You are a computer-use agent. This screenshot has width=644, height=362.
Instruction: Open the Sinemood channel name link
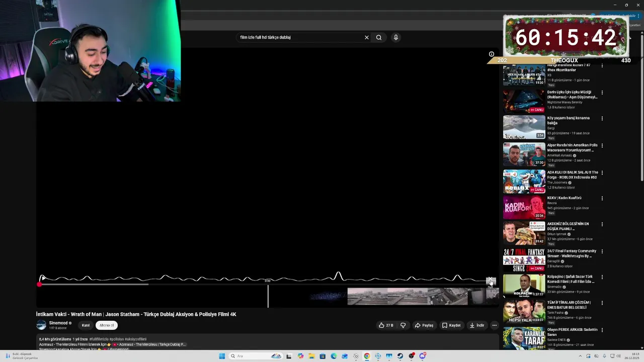tap(58, 323)
